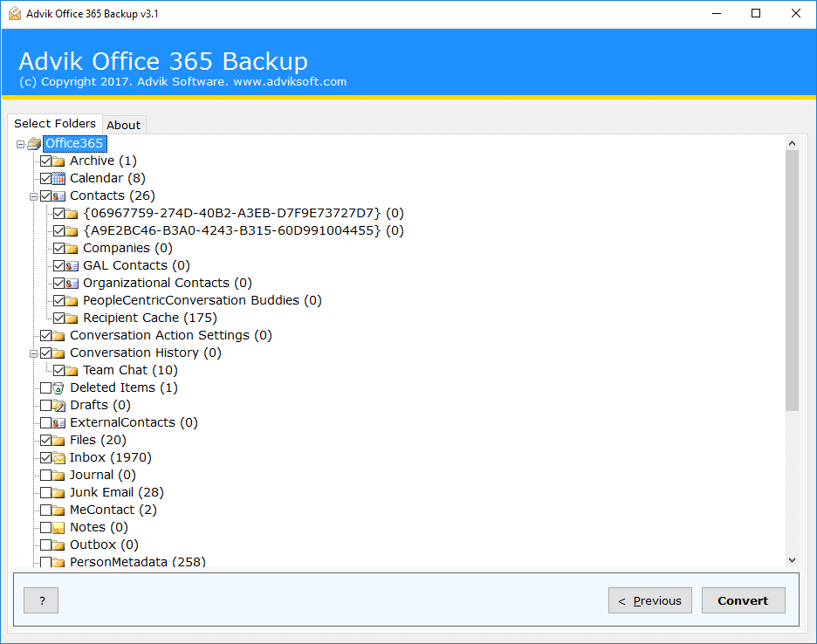
Task: Select the MeContact (2) label
Action: click(113, 510)
